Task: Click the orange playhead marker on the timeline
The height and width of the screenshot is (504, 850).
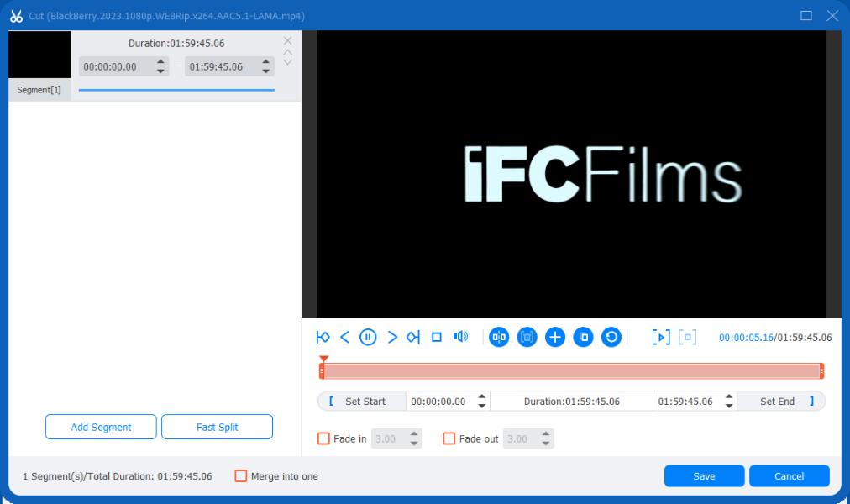Action: tap(323, 359)
